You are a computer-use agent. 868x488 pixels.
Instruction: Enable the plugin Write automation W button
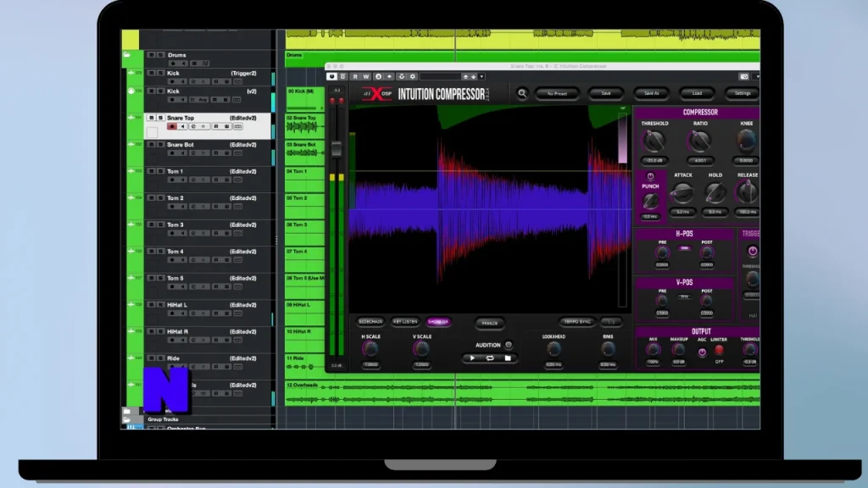point(366,77)
